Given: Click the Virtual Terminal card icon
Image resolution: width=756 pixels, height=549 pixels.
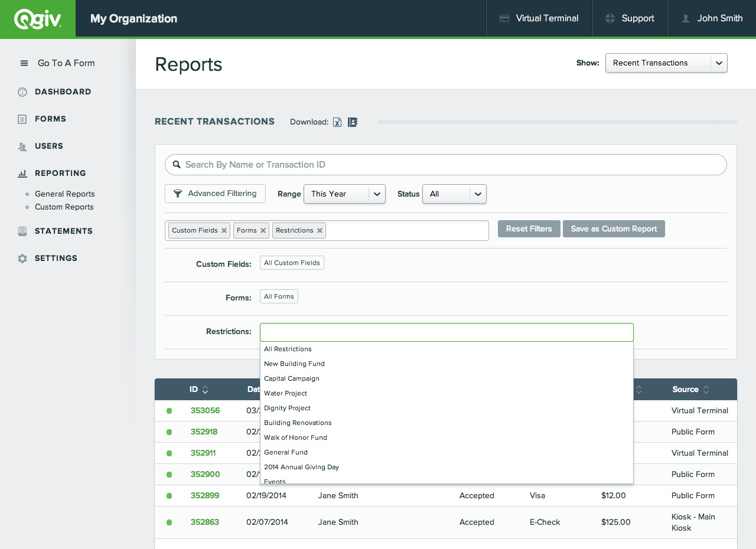Looking at the screenshot, I should tap(504, 18).
